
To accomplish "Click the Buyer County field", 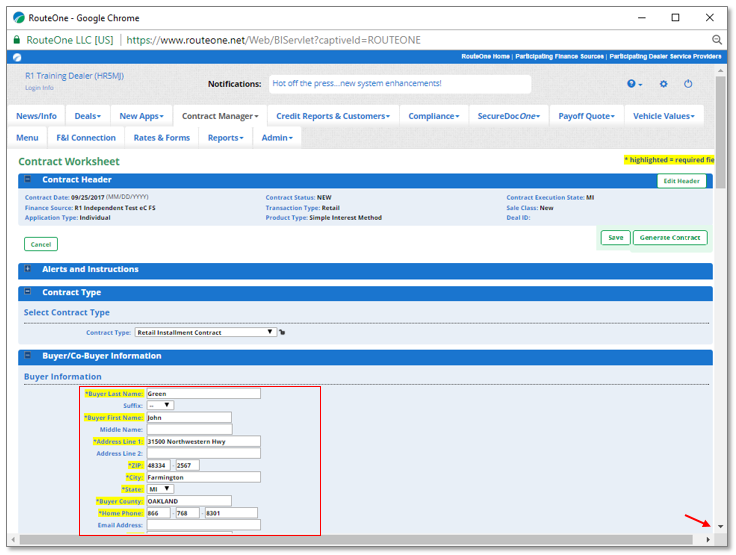I will coord(189,501).
